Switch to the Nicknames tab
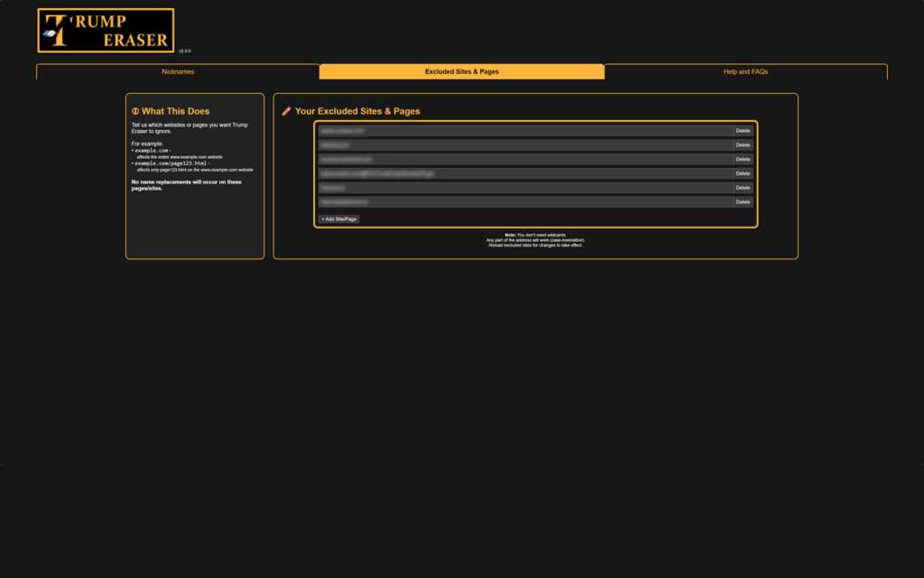The image size is (924, 578). (178, 71)
